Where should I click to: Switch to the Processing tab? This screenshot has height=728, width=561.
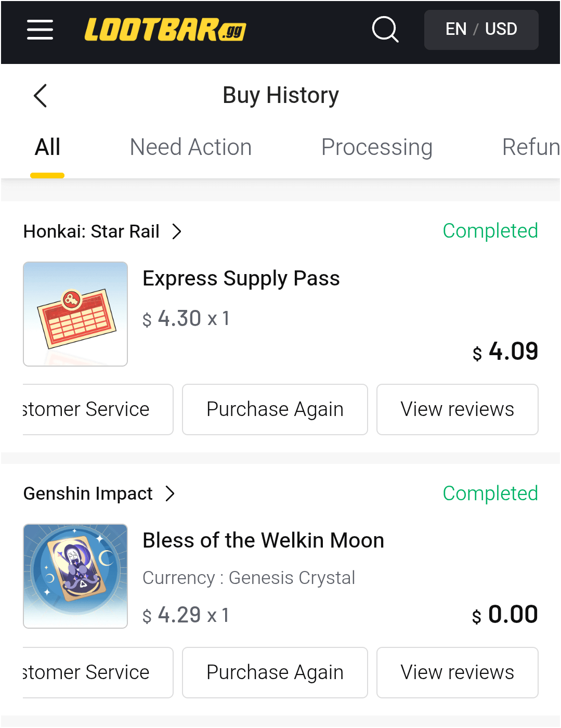coord(376,148)
